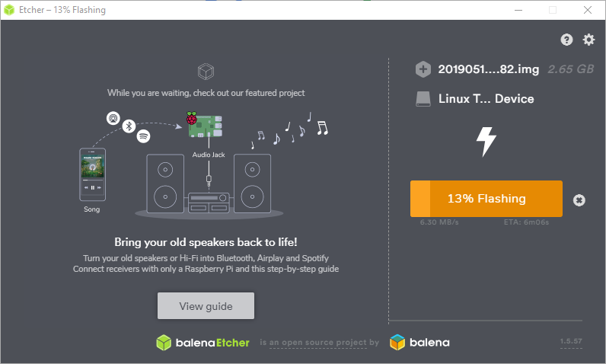Image resolution: width=606 pixels, height=364 pixels.
Task: Click the AirPlay icon in illustration
Action: [113, 118]
